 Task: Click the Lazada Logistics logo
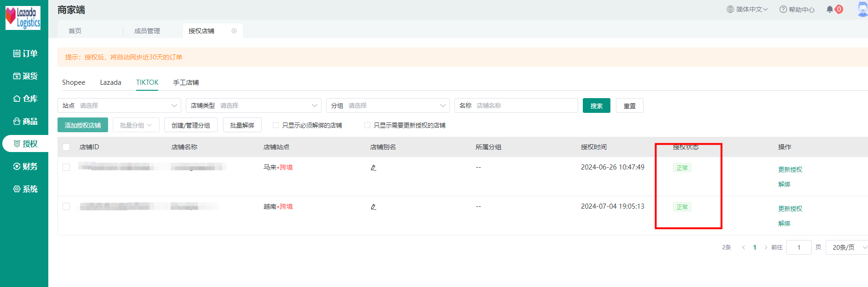23,18
